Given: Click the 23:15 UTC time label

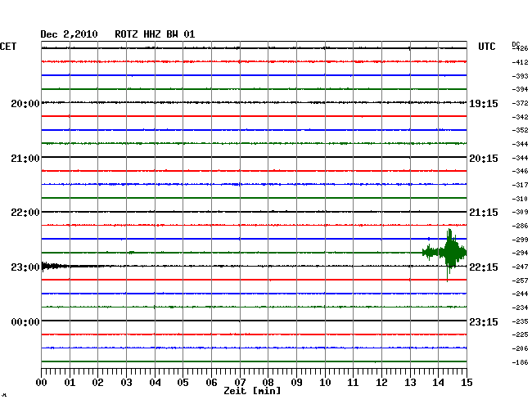Looking at the screenshot, I should 484,321.
